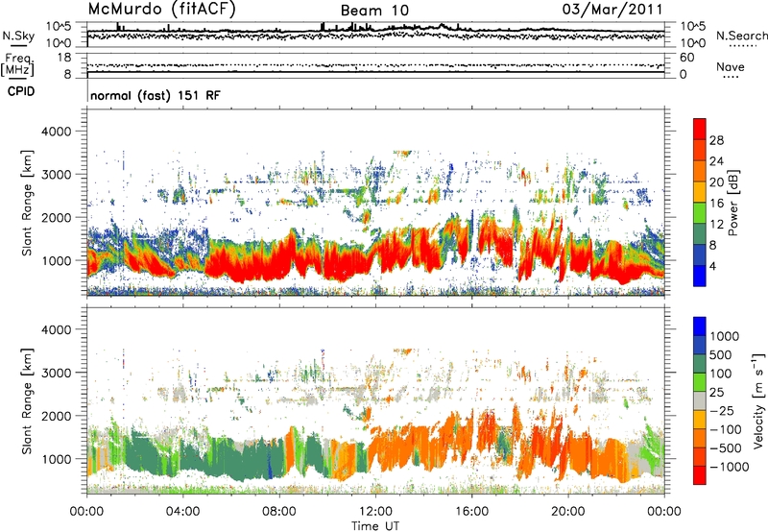The width and height of the screenshot is (768, 532).
Task: Click the 2000 tick in velocity panel
Action: pyautogui.click(x=56, y=416)
